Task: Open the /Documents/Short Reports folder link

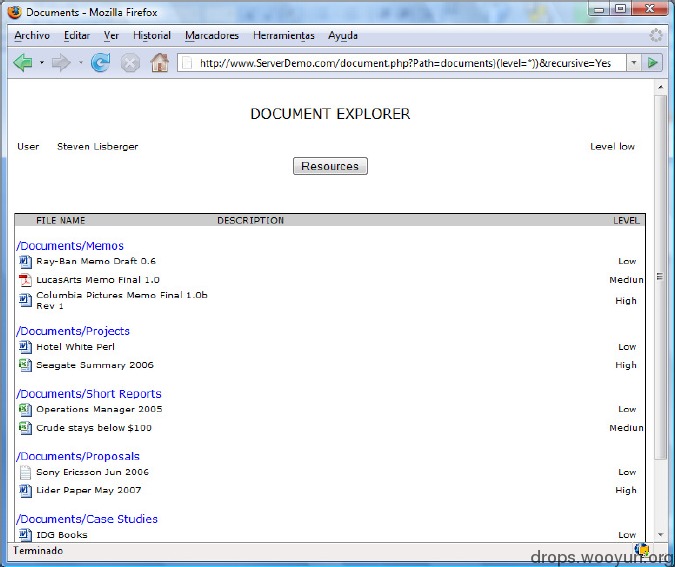Action: point(89,394)
